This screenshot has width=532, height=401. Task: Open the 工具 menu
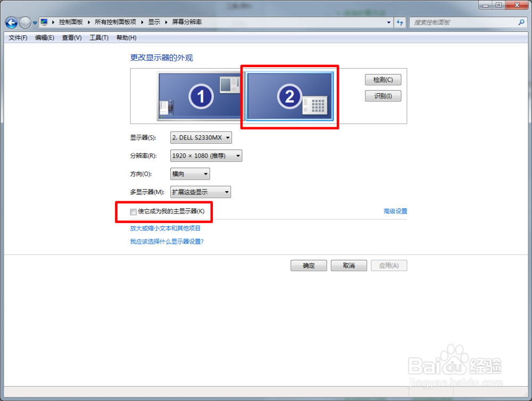(98, 37)
